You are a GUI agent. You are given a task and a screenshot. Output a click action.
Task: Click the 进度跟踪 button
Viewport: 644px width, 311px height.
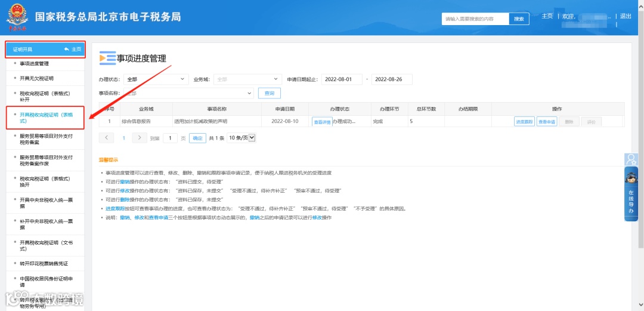point(525,122)
